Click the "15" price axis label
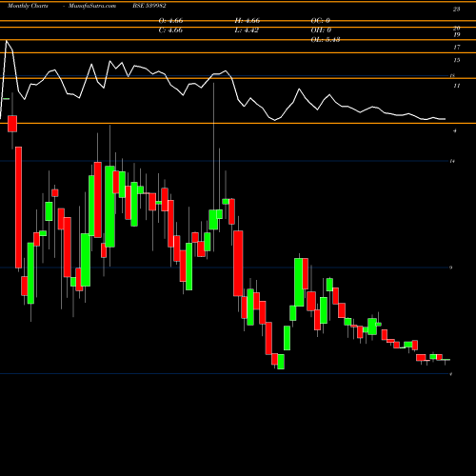The width and height of the screenshot is (476, 476). (457, 60)
